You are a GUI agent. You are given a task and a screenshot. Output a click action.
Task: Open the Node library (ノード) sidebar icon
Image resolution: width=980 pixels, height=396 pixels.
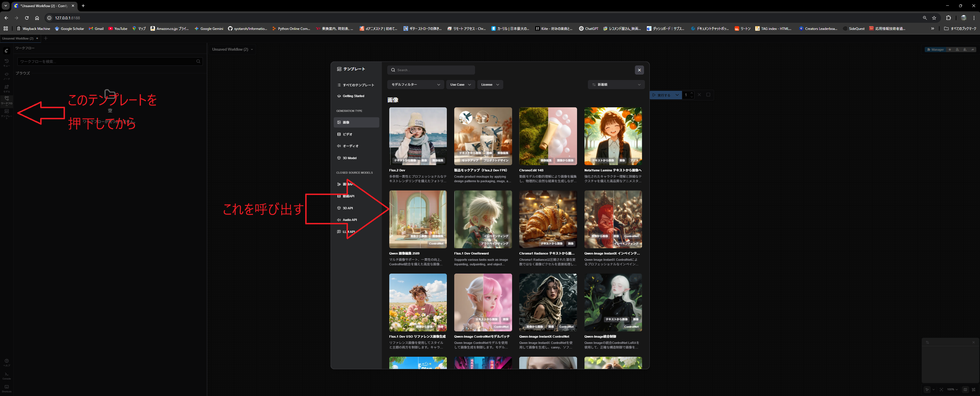pyautogui.click(x=7, y=75)
